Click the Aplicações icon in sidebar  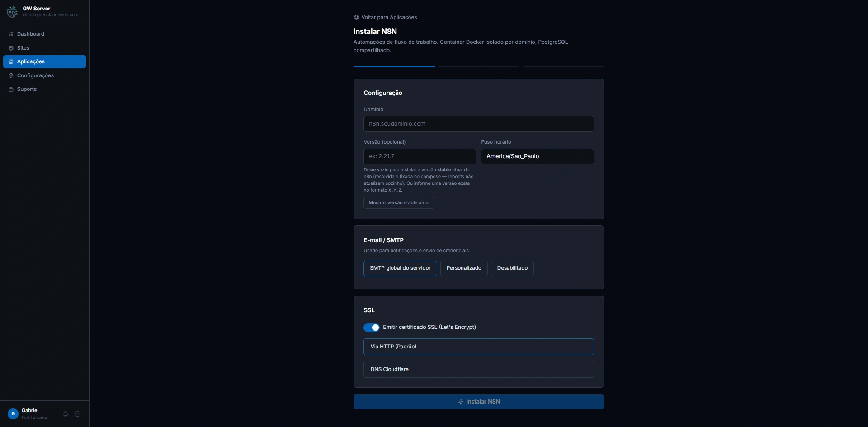(x=11, y=61)
